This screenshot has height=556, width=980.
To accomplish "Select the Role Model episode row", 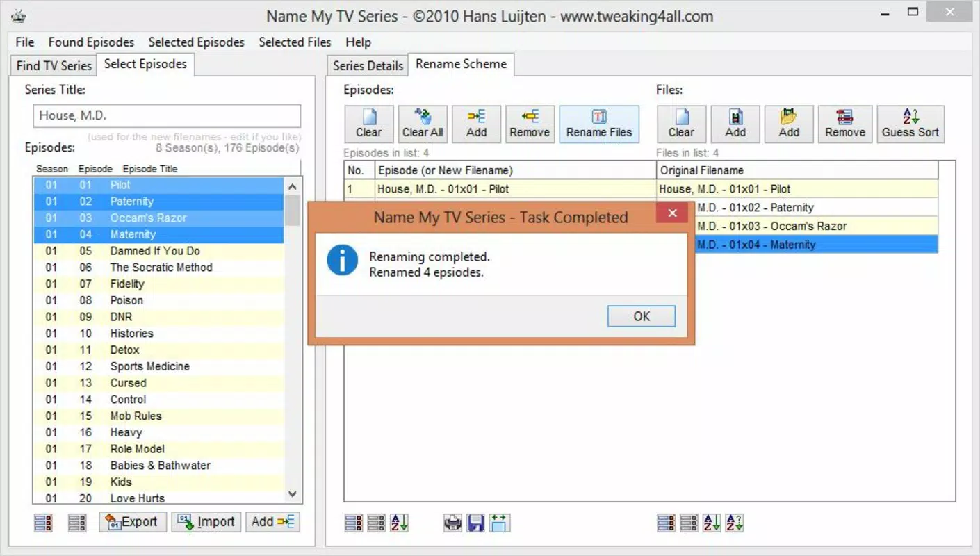I will pos(158,449).
